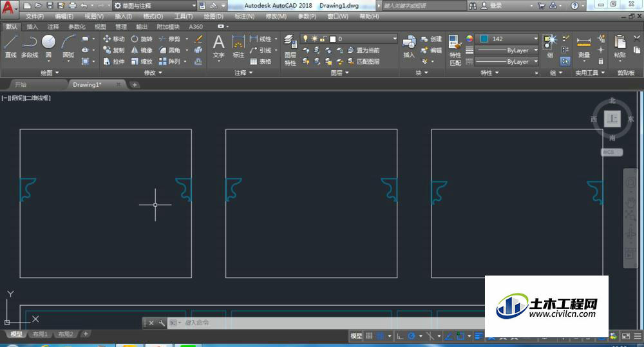The height and width of the screenshot is (347, 644).
Task: Insert a Table (表格)
Action: (261, 61)
